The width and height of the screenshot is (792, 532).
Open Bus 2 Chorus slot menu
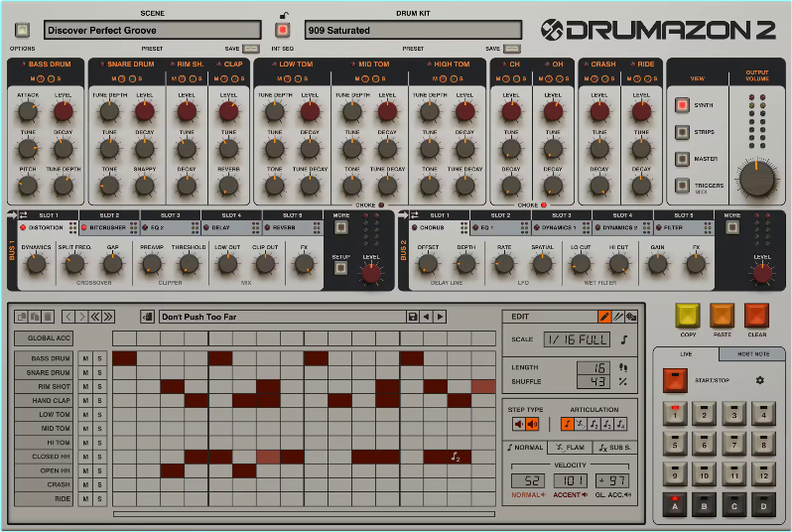pyautogui.click(x=464, y=228)
